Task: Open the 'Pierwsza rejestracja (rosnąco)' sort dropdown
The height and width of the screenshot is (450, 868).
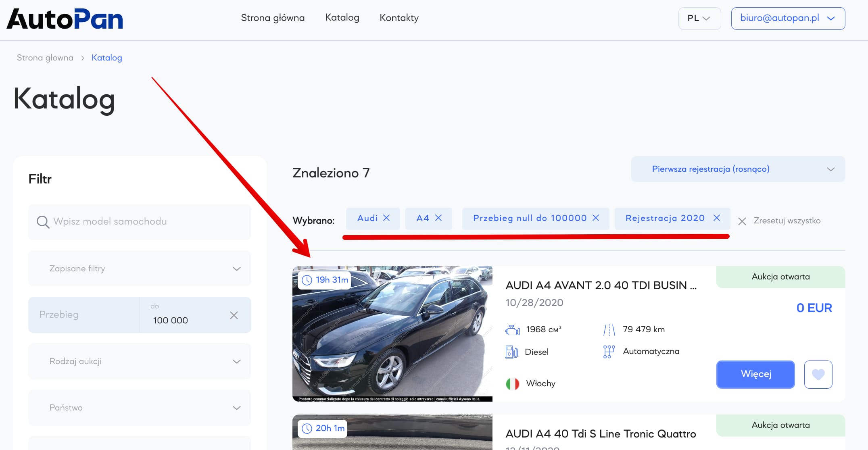Action: 737,169
